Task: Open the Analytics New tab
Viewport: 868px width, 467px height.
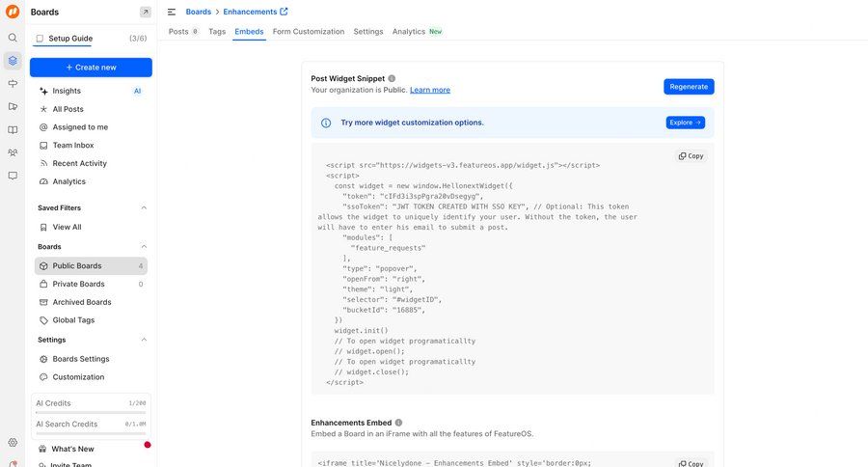Action: [418, 32]
